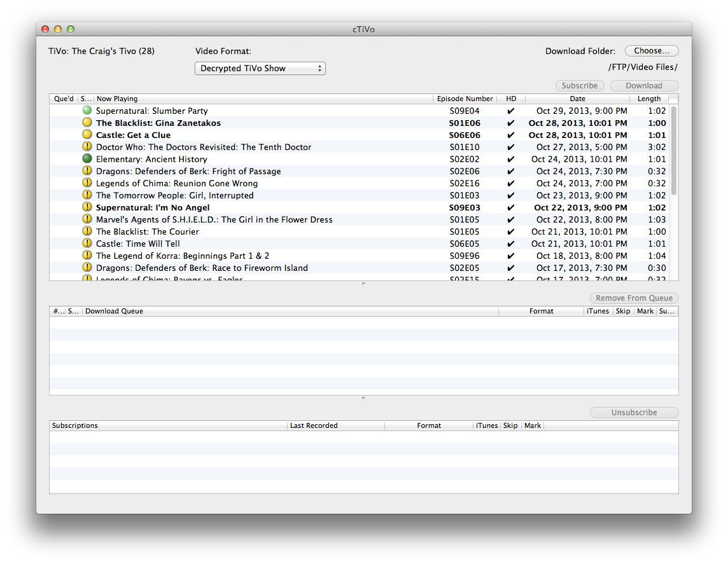Click HD checkmark for Elementary: Ancient History
Image resolution: width=728 pixels, height=564 pixels.
pyautogui.click(x=511, y=159)
